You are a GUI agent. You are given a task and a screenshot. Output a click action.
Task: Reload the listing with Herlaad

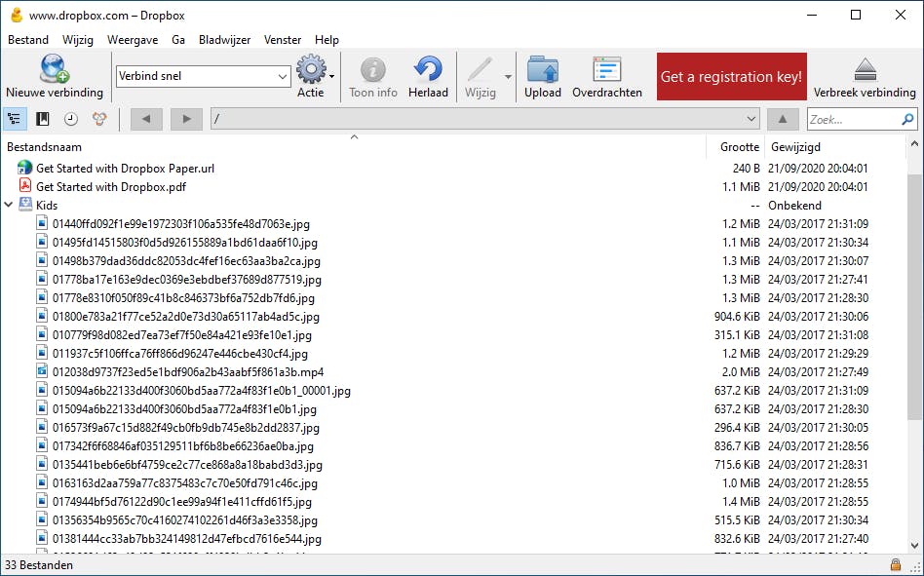pos(429,77)
